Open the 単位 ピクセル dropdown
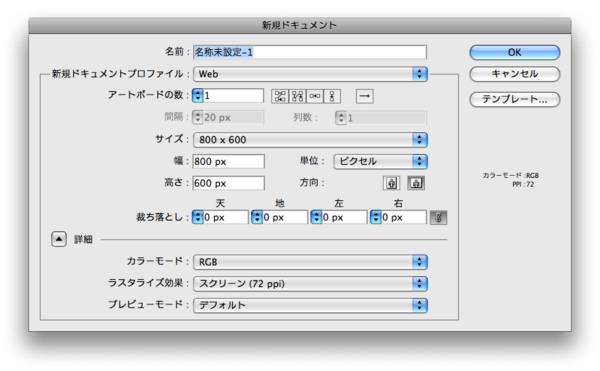This screenshot has height=371, width=600. point(380,161)
